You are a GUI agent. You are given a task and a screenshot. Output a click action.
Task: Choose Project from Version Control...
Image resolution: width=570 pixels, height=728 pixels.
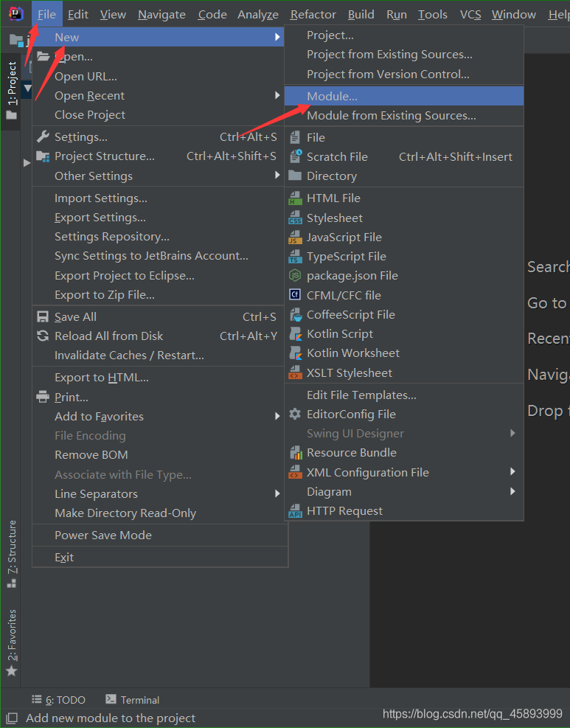pyautogui.click(x=404, y=74)
